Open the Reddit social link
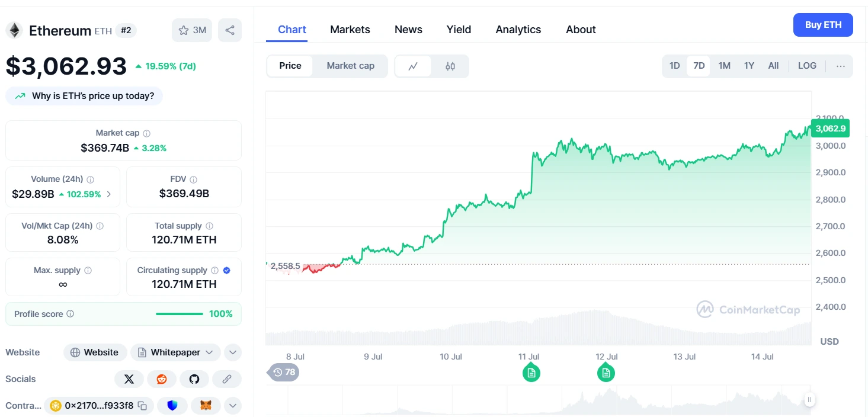The image size is (868, 417). pos(162,379)
